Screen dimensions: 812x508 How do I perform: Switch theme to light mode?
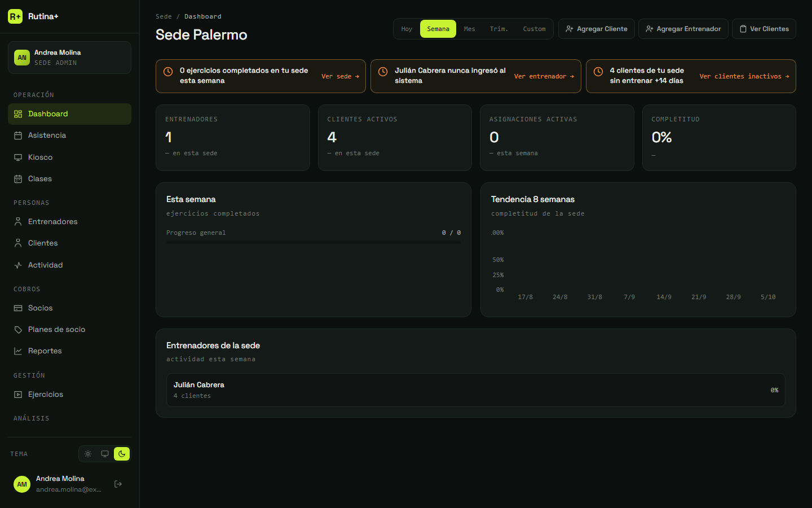88,454
